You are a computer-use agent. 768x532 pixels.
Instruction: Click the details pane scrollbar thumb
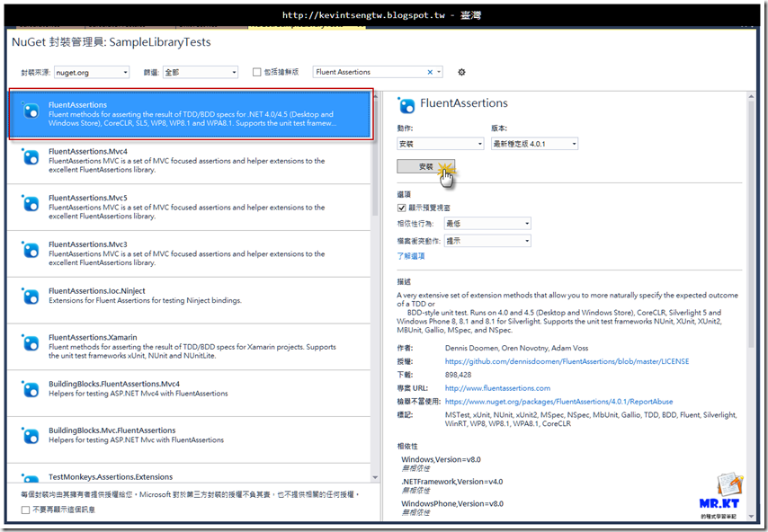[x=751, y=226]
